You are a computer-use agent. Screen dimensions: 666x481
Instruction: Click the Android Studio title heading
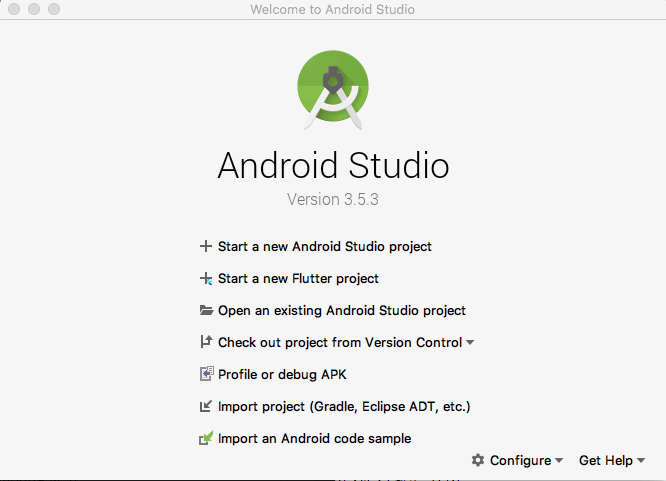click(333, 165)
